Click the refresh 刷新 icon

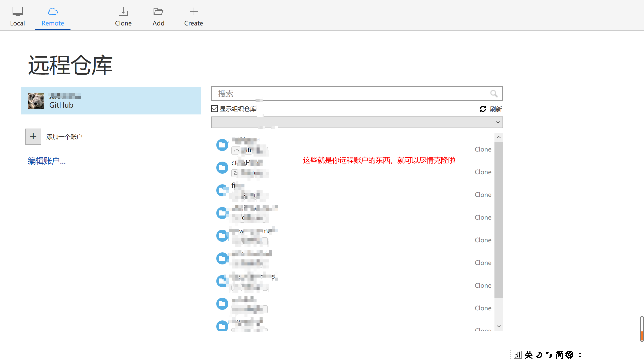[x=483, y=109]
